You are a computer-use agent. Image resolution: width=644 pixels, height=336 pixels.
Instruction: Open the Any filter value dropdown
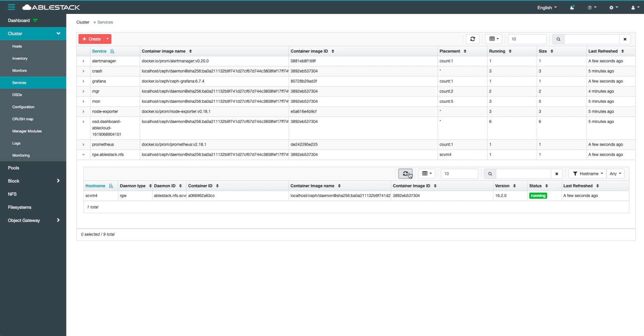(615, 174)
